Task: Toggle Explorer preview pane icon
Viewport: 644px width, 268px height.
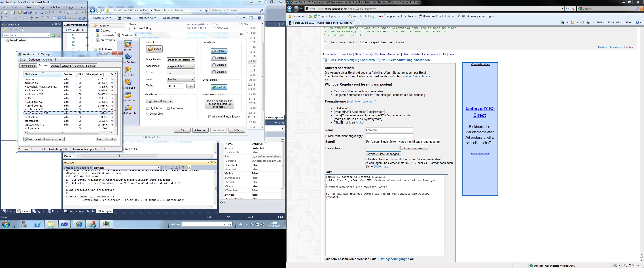Action: (251, 18)
